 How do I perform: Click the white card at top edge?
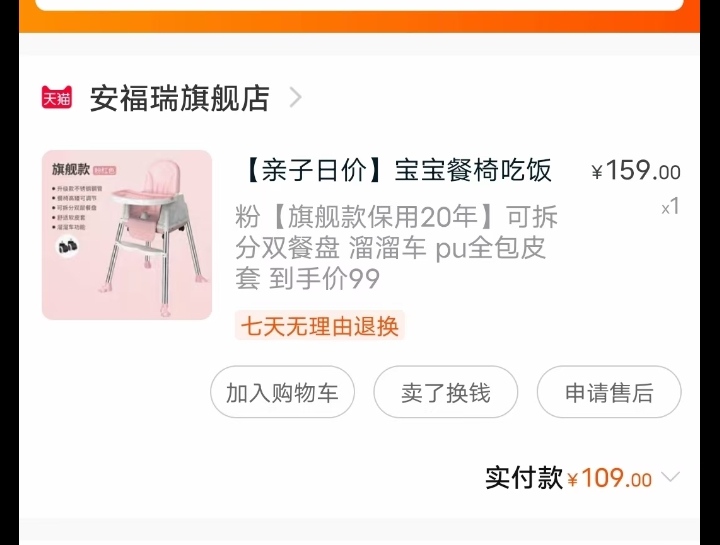click(x=360, y=5)
